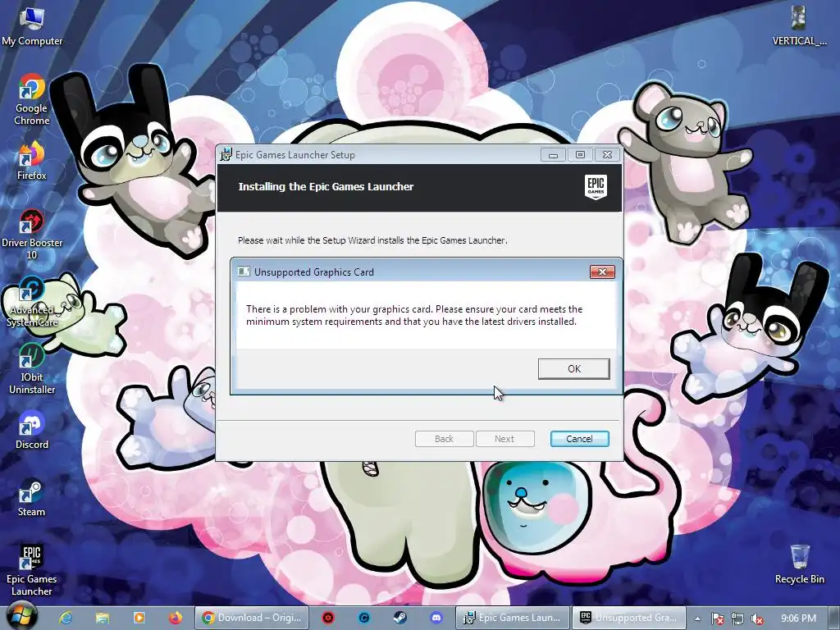This screenshot has width=840, height=630.
Task: Click the Firefox icon in the taskbar
Action: coord(176,618)
